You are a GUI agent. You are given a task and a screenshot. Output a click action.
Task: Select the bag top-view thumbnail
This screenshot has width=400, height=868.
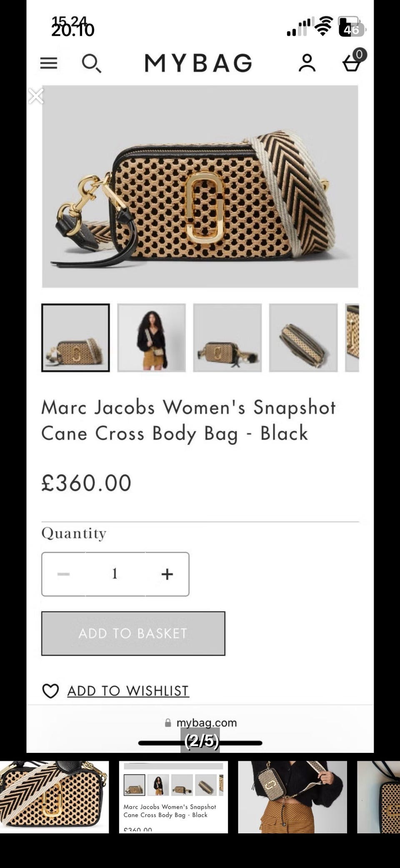point(303,337)
